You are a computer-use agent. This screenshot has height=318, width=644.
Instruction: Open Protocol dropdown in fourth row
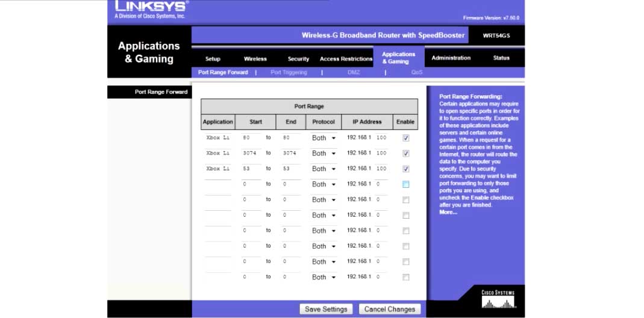click(x=324, y=184)
